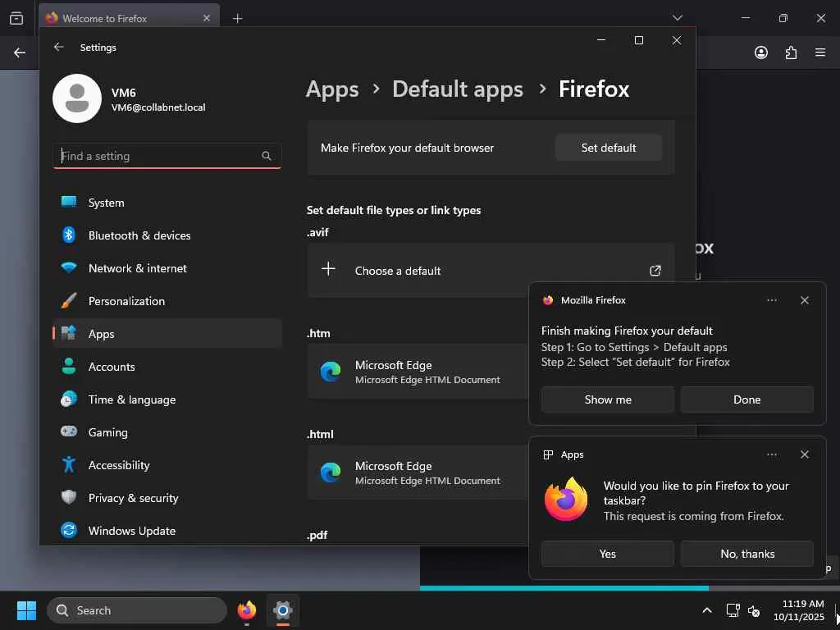
Task: Click the Firefox taskbar icon
Action: pyautogui.click(x=247, y=610)
